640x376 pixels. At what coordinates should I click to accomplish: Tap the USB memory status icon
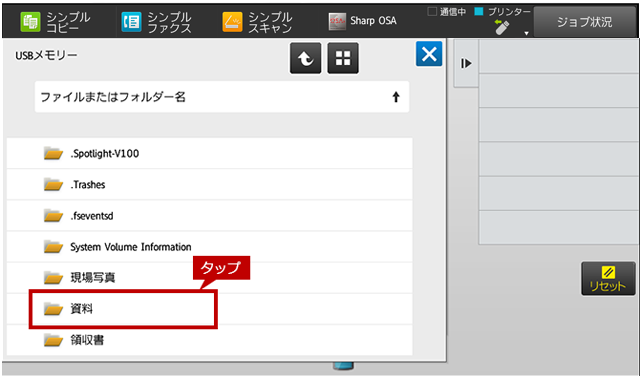pyautogui.click(x=502, y=27)
